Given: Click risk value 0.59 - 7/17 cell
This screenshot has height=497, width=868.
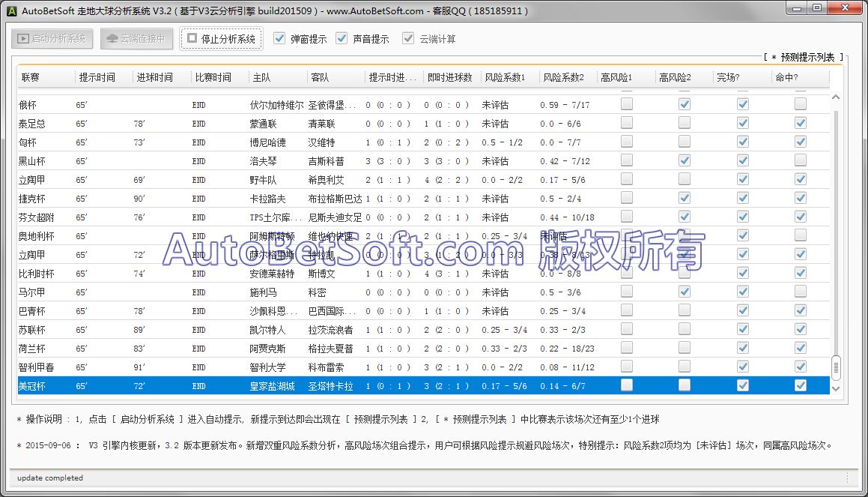Looking at the screenshot, I should point(565,105).
